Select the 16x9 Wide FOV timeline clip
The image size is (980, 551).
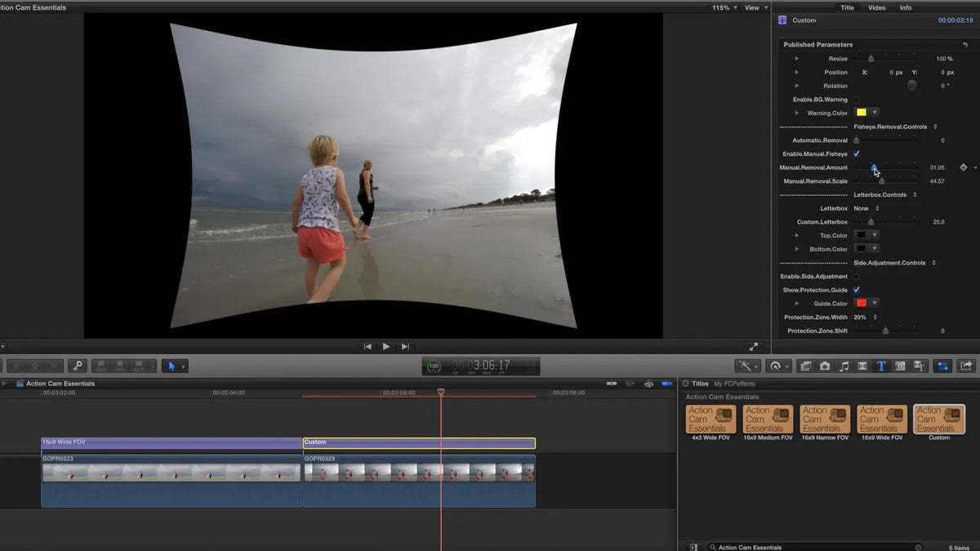click(171, 443)
